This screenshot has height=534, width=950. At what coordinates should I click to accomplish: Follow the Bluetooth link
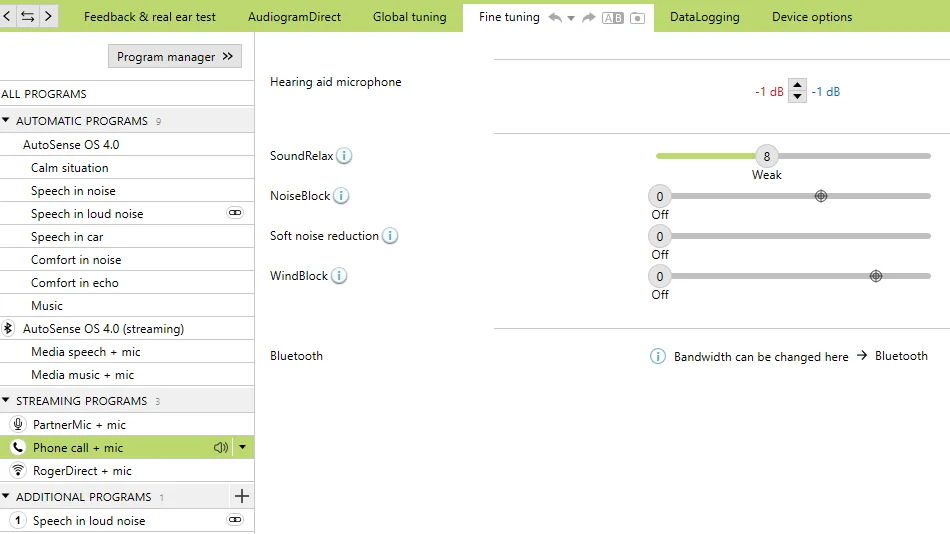point(901,356)
